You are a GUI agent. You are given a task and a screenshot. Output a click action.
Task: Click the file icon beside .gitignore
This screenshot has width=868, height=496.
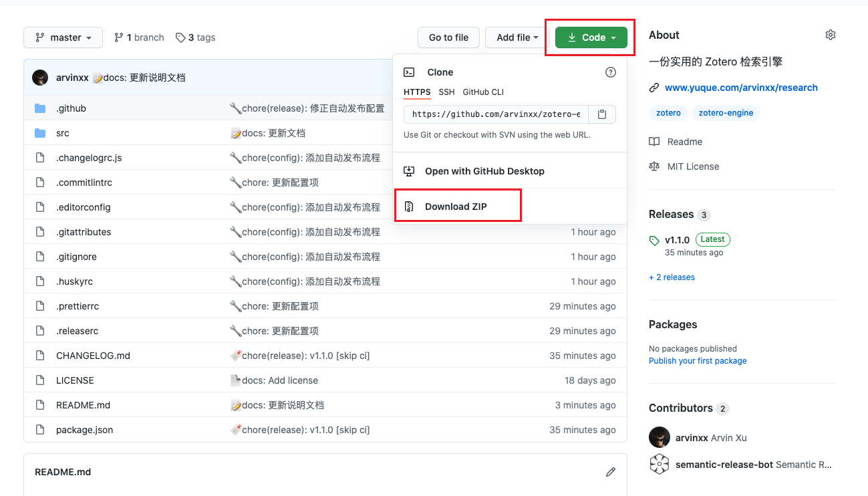pos(40,257)
